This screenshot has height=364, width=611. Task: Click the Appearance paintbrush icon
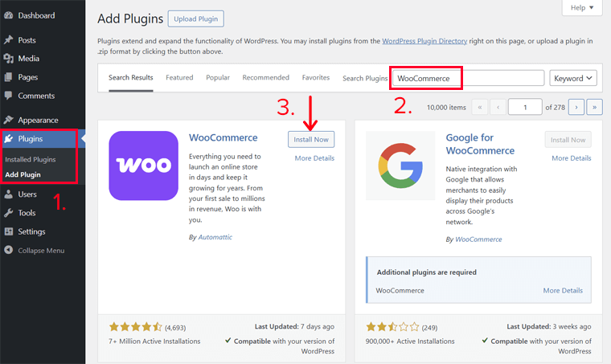pyautogui.click(x=9, y=120)
